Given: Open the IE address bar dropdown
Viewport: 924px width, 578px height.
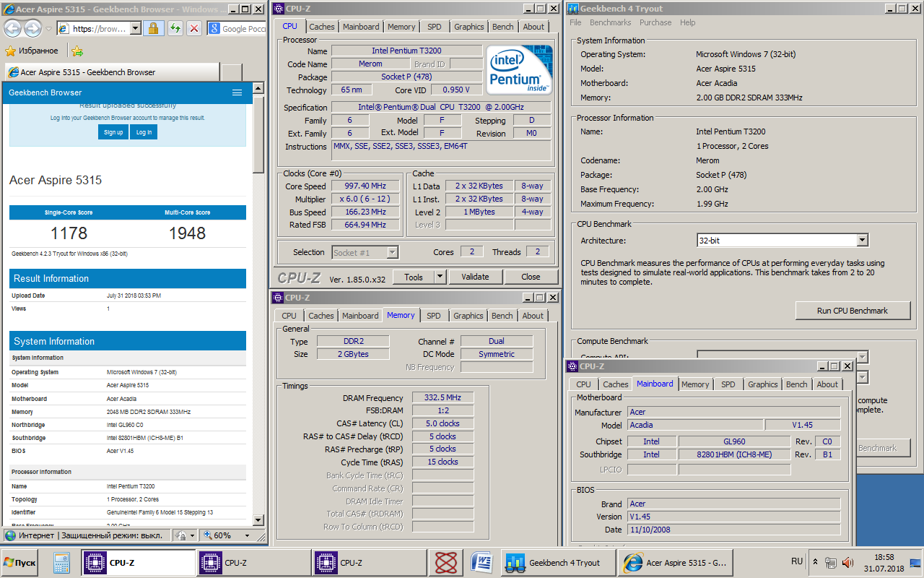Looking at the screenshot, I should 136,28.
